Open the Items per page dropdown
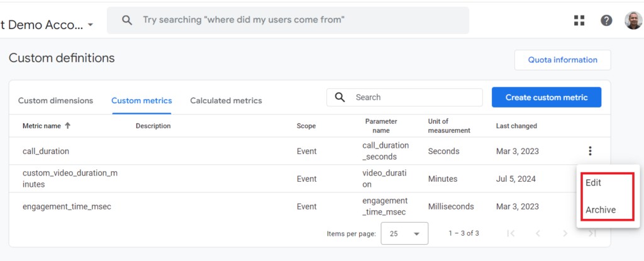Screen dimensions: 644x261 tap(404, 233)
